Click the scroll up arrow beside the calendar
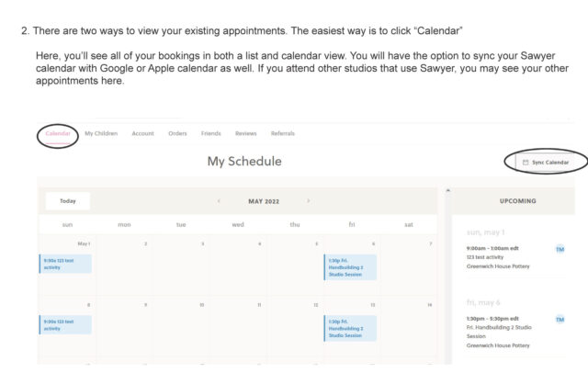The width and height of the screenshot is (588, 373). coord(447,190)
